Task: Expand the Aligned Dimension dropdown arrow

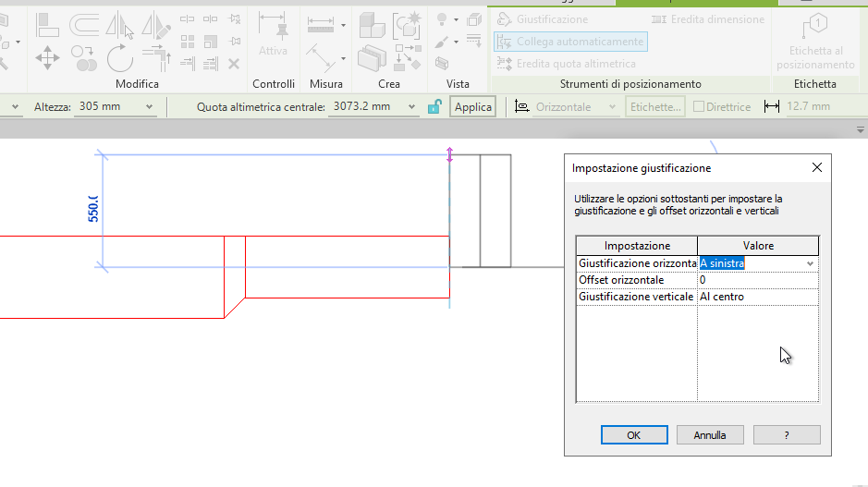Action: coord(344,58)
